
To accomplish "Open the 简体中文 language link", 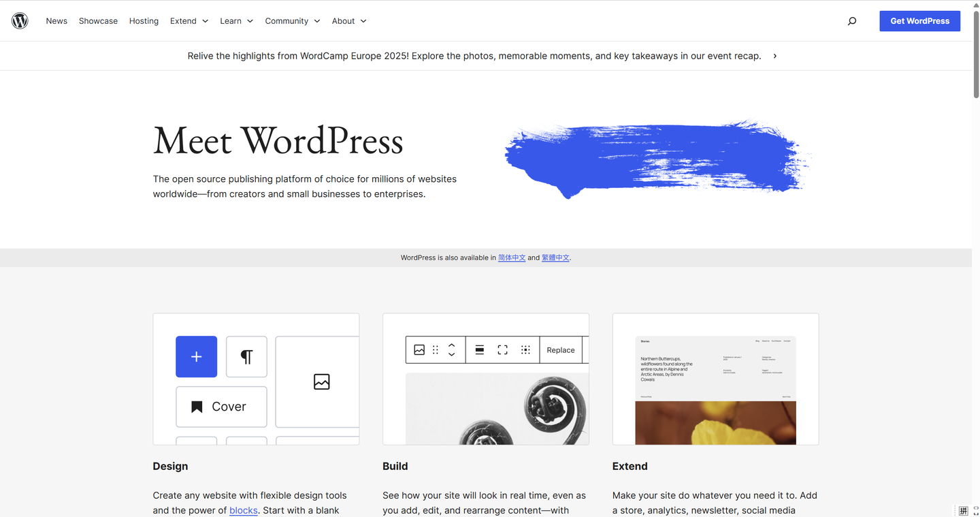I will click(x=512, y=257).
